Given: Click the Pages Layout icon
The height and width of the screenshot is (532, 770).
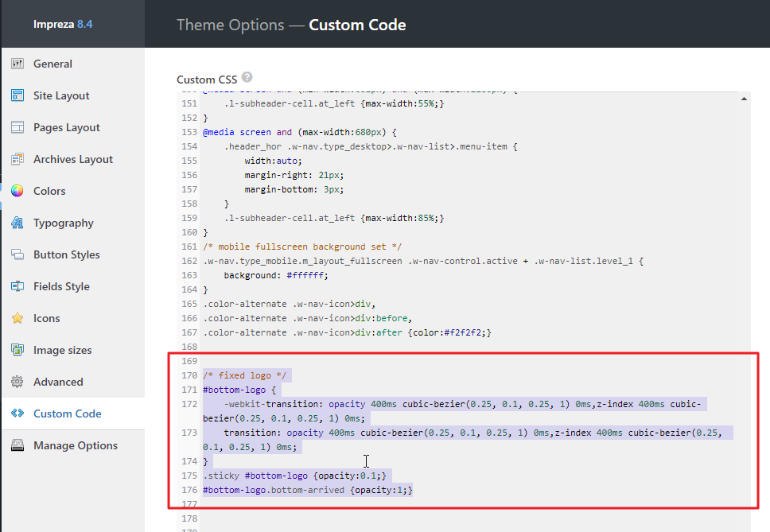Looking at the screenshot, I should pyautogui.click(x=17, y=127).
